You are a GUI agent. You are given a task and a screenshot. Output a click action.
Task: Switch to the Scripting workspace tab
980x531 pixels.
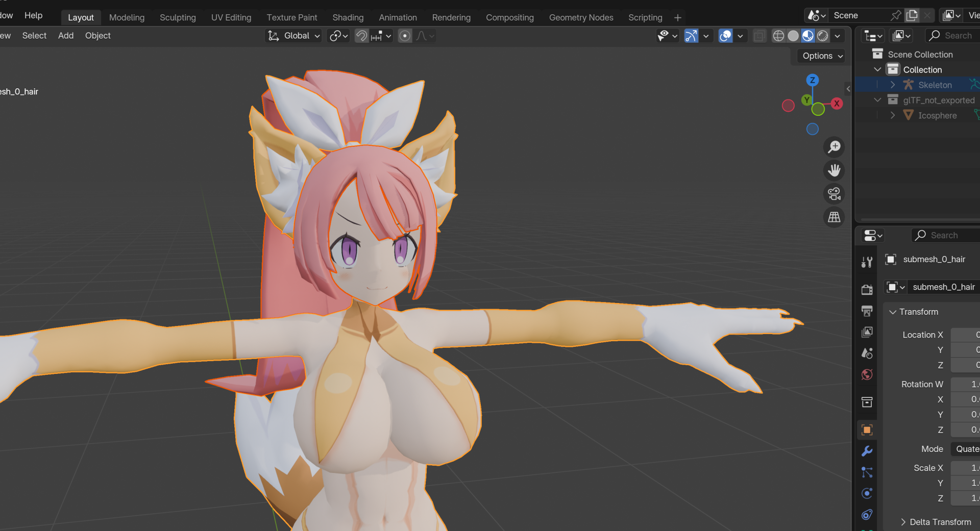coord(645,17)
